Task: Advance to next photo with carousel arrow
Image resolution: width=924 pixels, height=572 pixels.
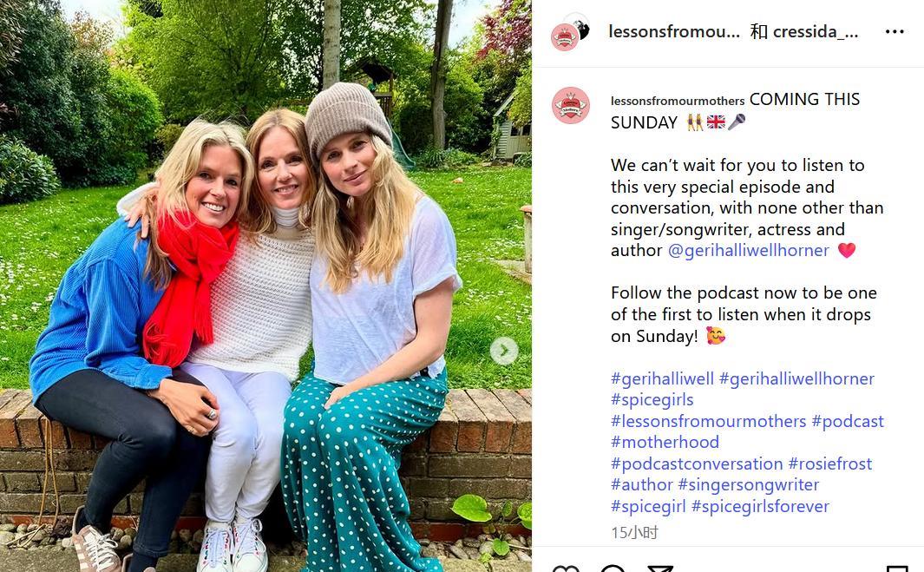Action: 504,351
